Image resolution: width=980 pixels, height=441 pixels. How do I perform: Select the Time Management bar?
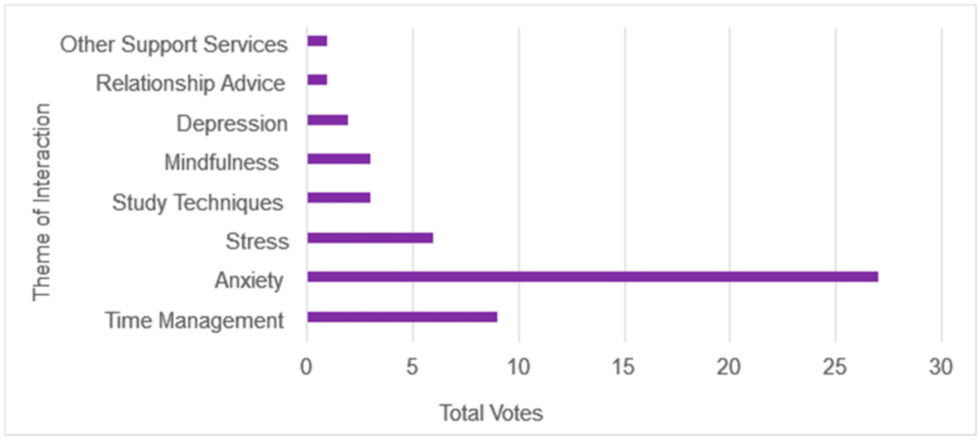402,317
